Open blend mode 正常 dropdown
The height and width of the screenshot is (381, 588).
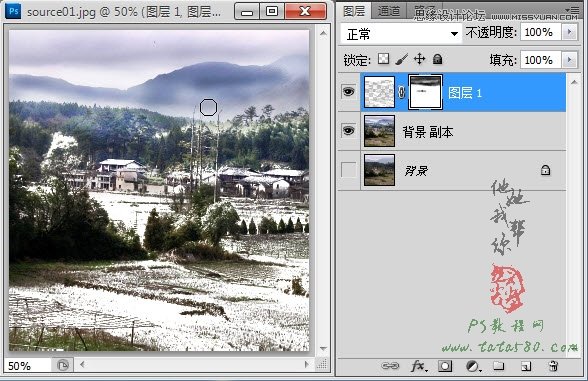point(401,34)
